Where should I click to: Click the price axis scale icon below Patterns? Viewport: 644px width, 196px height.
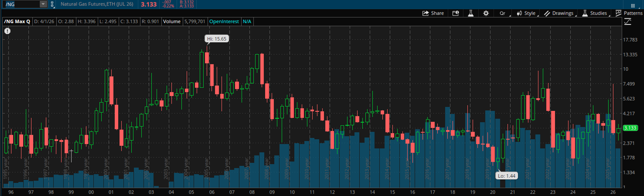(x=627, y=22)
